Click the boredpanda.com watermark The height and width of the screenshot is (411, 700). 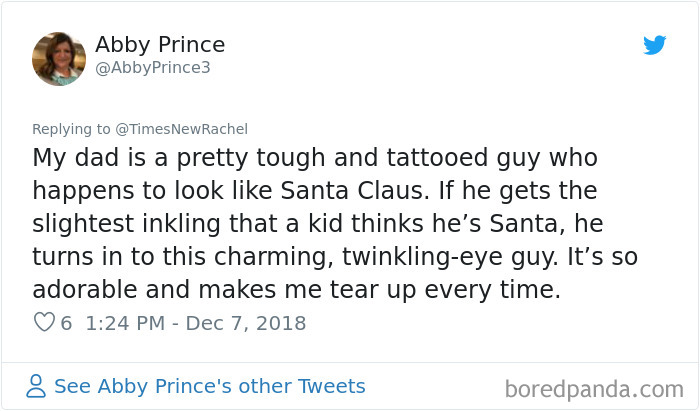pyautogui.click(x=594, y=387)
